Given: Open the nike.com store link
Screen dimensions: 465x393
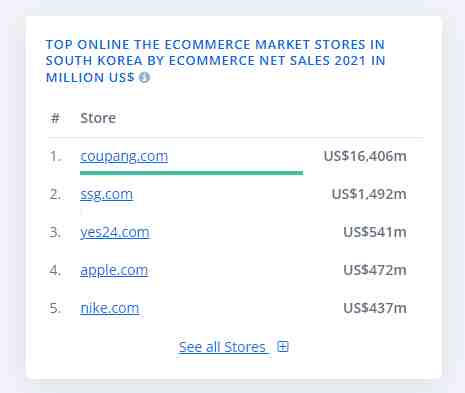Looking at the screenshot, I should [110, 308].
